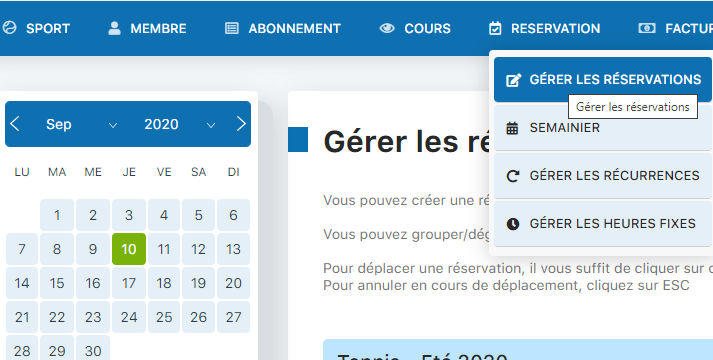Open the year dropdown showing 2020
713x360 pixels.
179,124
